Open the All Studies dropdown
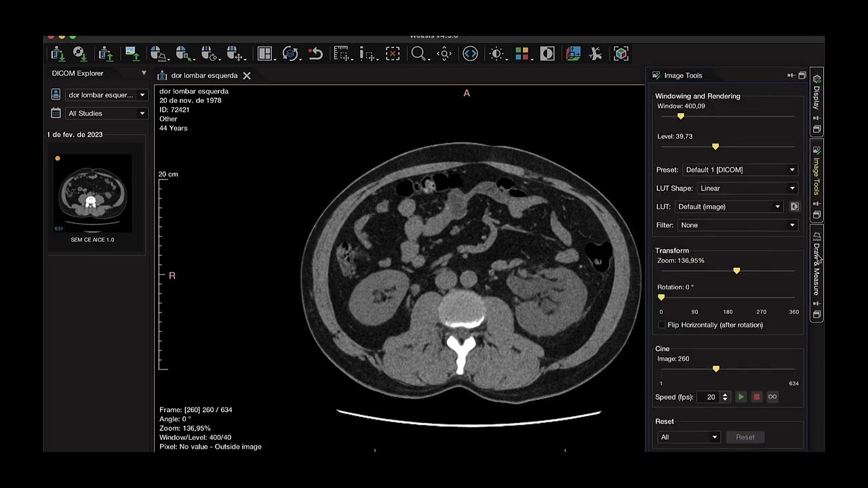 click(x=106, y=113)
